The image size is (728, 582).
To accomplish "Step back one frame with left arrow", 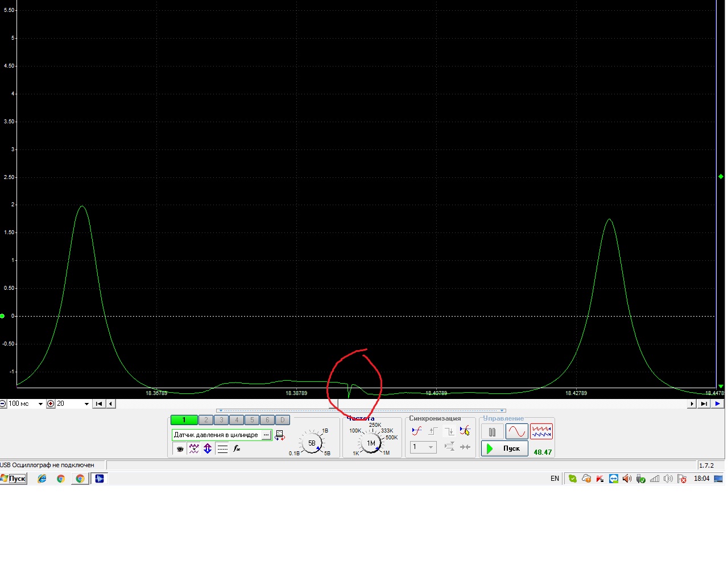I will coord(111,404).
